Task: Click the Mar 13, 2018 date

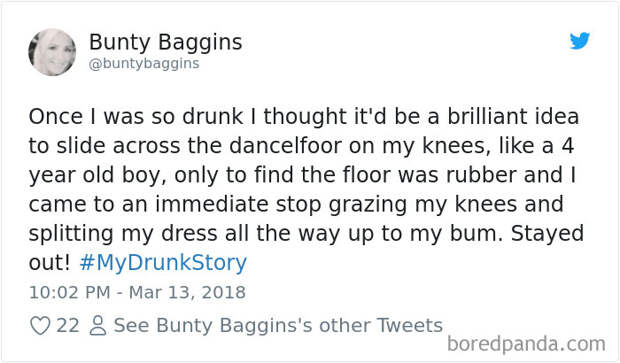Action: coord(187,293)
